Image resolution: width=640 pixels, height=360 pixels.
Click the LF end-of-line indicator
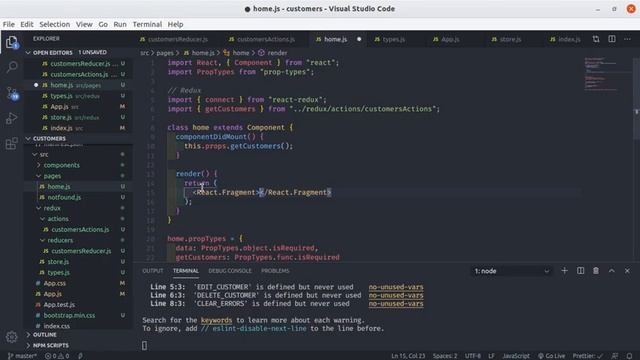coord(491,356)
